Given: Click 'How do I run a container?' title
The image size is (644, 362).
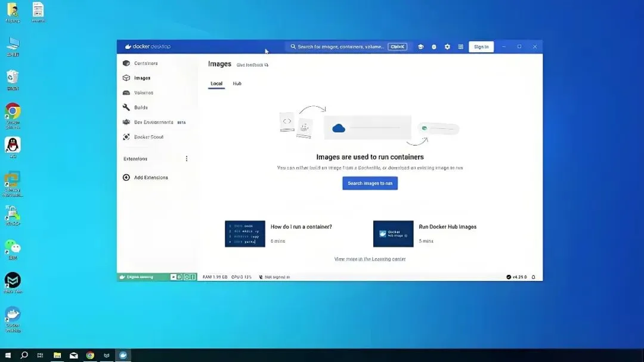Looking at the screenshot, I should (x=301, y=227).
